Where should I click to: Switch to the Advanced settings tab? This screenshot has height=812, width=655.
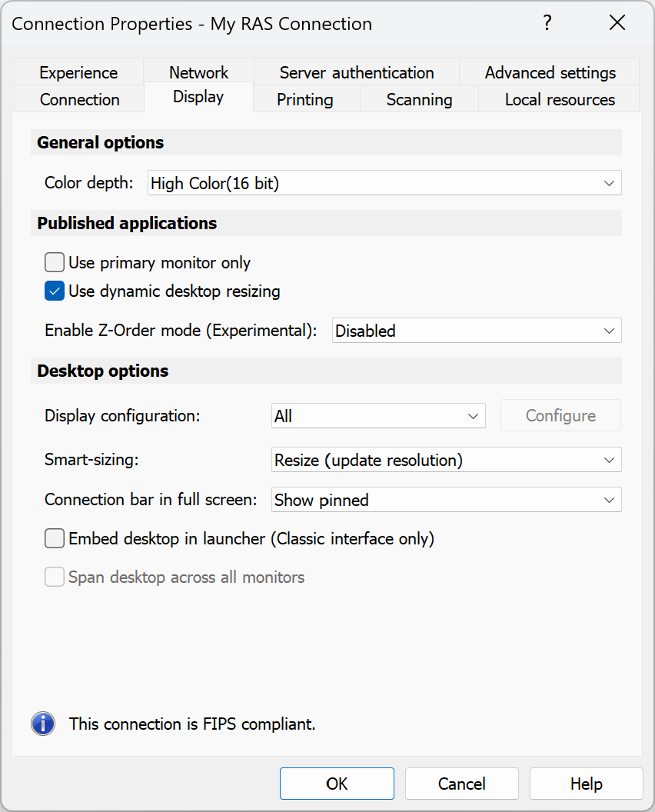click(550, 72)
